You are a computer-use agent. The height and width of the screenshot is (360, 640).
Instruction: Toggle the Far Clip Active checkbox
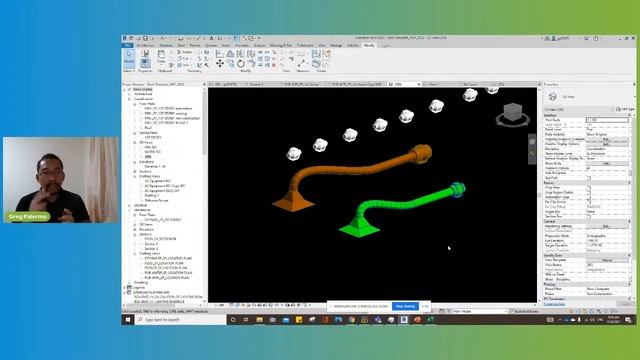589,202
